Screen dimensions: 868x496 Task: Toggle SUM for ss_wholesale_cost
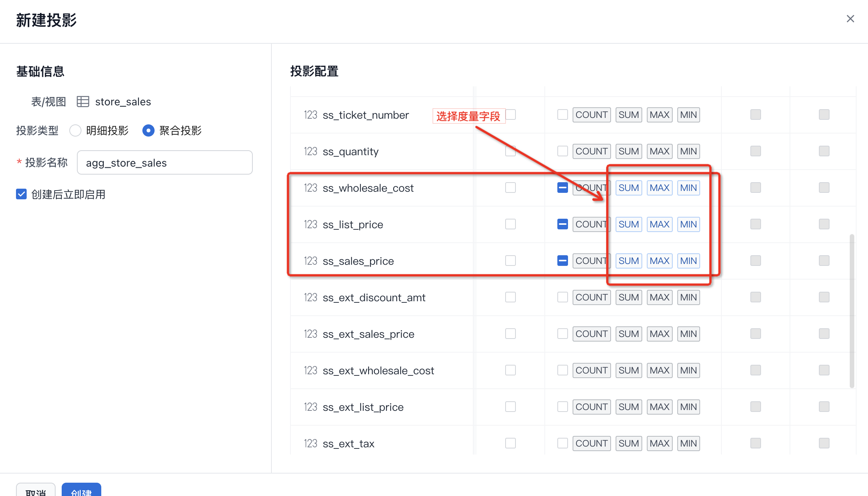click(629, 188)
